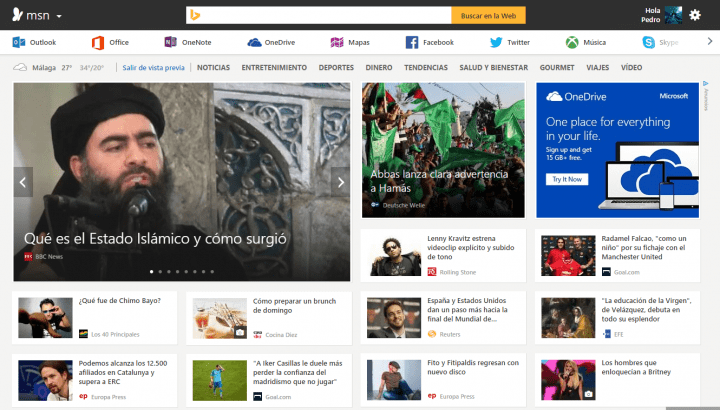The height and width of the screenshot is (410, 720).
Task: Click Europa Press icon under Podemos story
Action: pos(83,396)
